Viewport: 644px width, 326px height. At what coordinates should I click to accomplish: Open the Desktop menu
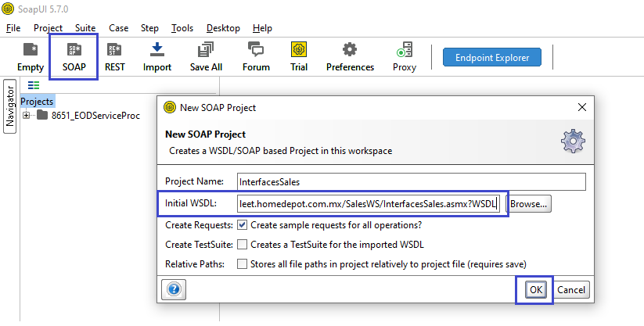pyautogui.click(x=223, y=28)
